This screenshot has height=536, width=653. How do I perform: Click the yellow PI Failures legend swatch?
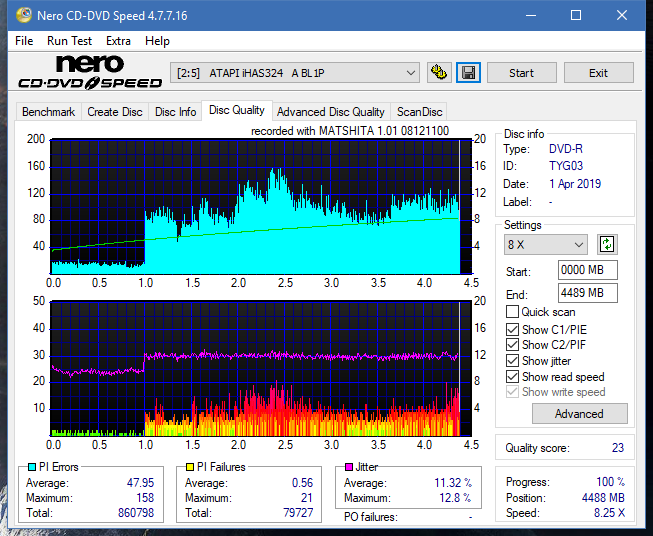(189, 467)
